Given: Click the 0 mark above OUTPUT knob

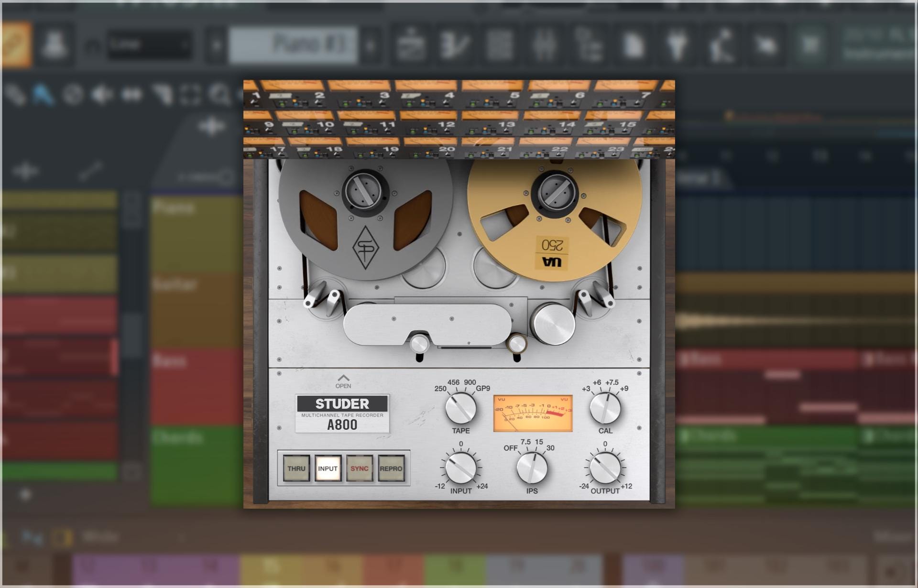Looking at the screenshot, I should 605,444.
